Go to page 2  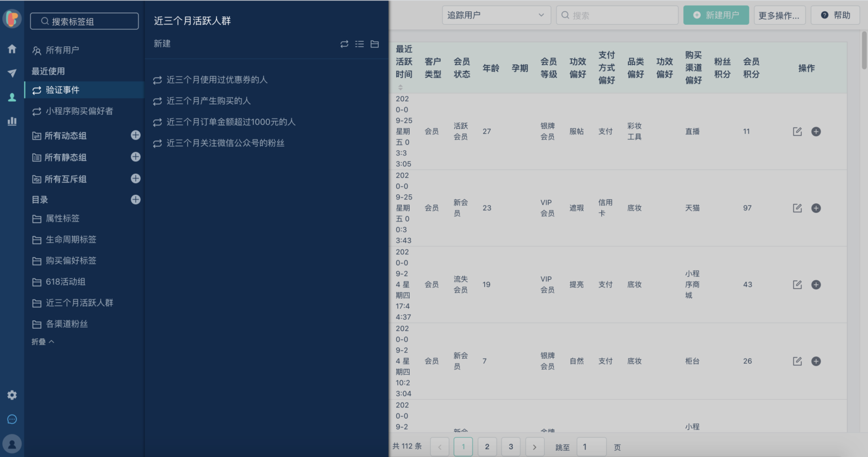[x=487, y=447]
